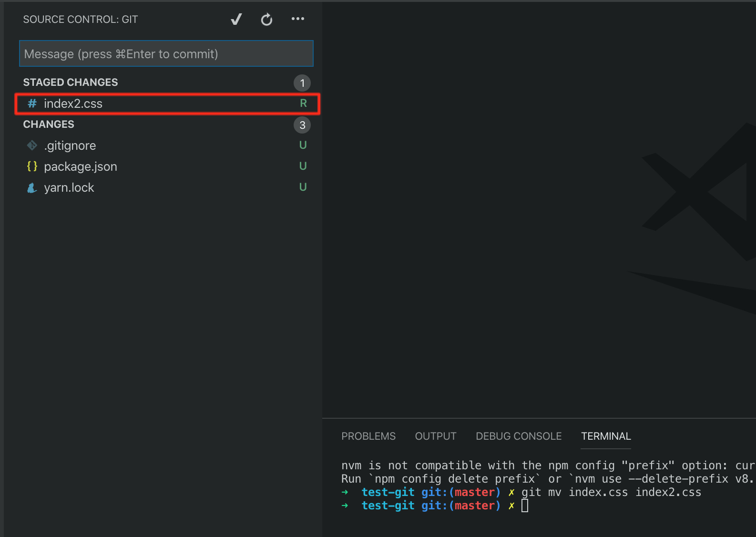This screenshot has height=537, width=756.
Task: Click the 'git mv index.css index2.css' command text
Action: click(611, 492)
